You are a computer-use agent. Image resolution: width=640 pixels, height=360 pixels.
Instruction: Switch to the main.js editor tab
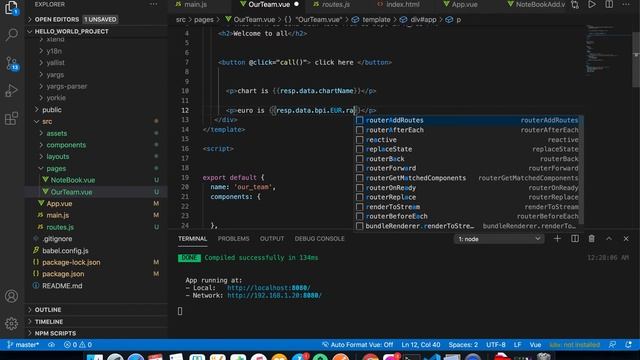click(x=195, y=4)
